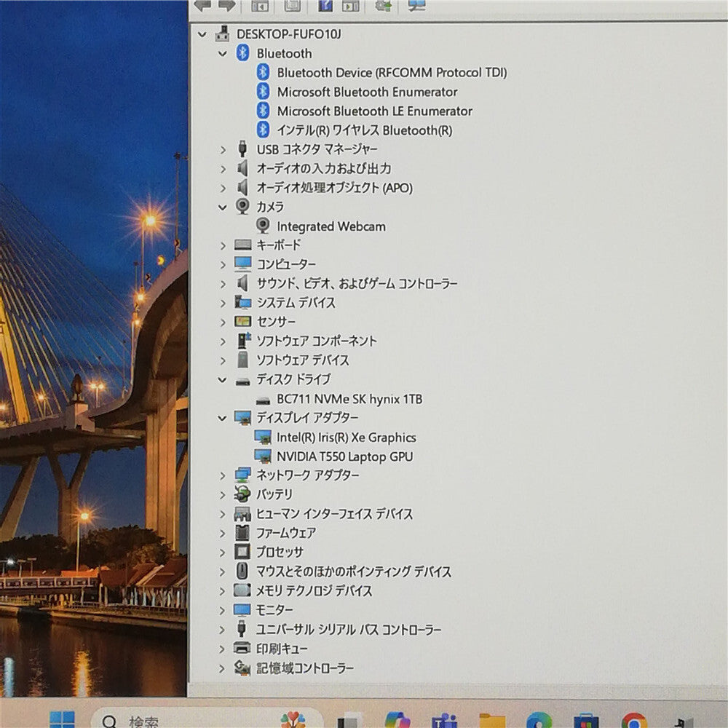Image resolution: width=728 pixels, height=728 pixels.
Task: Click the Integrated Webcam device icon
Action: [263, 226]
